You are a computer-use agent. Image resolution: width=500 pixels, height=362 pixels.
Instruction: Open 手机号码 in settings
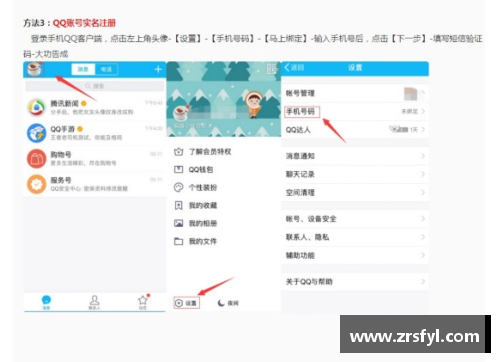[355, 111]
